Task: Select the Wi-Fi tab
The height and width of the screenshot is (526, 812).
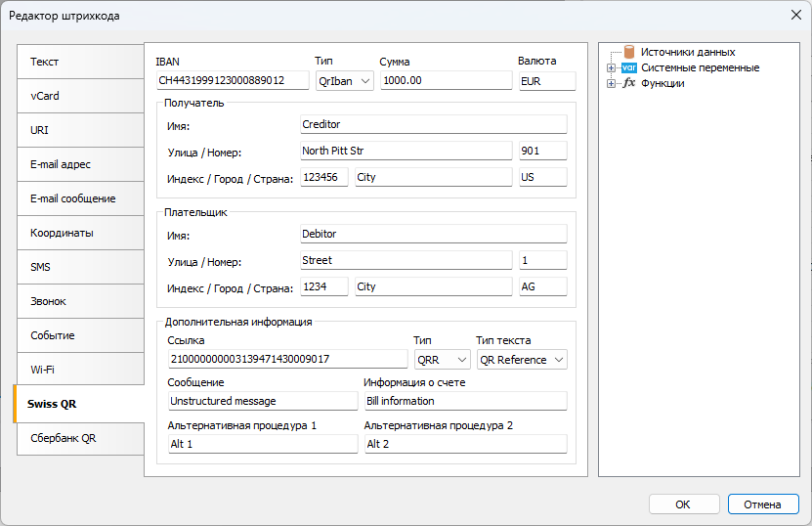Action: [x=80, y=370]
